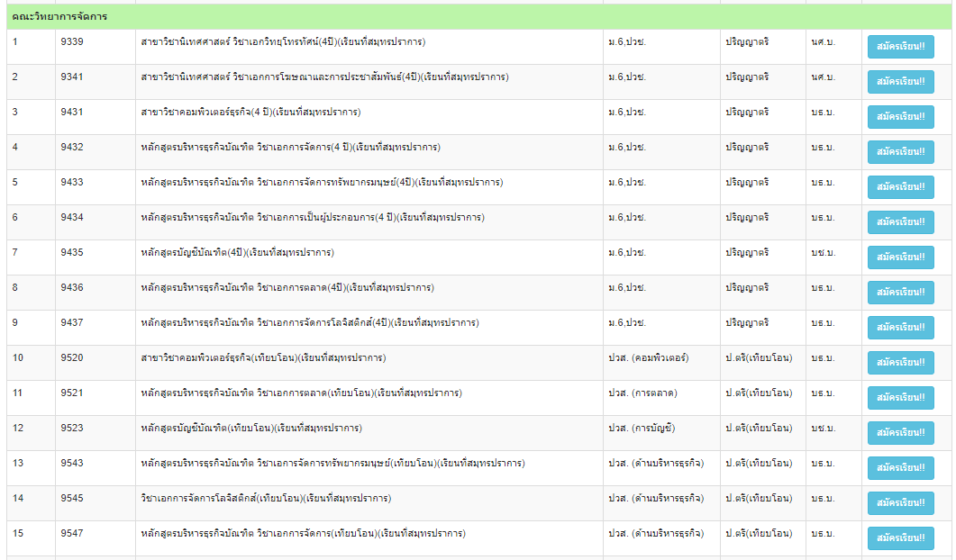
Task: Click ม.6,ปวช. qualification in row 9437
Action: coord(627,323)
